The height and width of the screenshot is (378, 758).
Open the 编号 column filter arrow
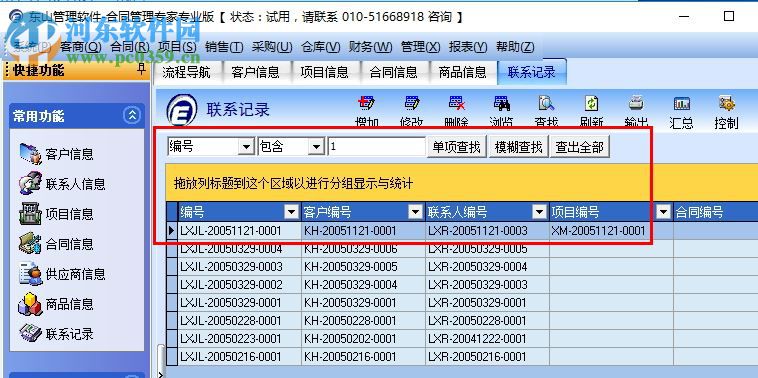coord(292,212)
